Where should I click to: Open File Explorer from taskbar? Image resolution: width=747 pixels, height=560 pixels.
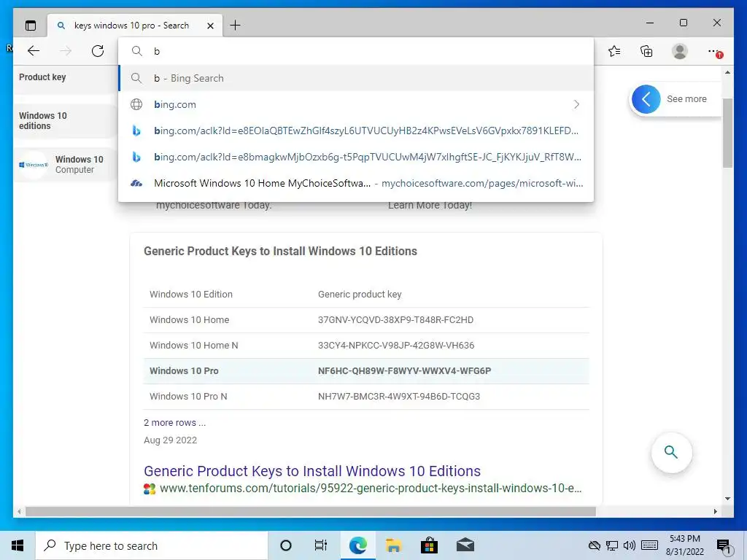click(393, 545)
